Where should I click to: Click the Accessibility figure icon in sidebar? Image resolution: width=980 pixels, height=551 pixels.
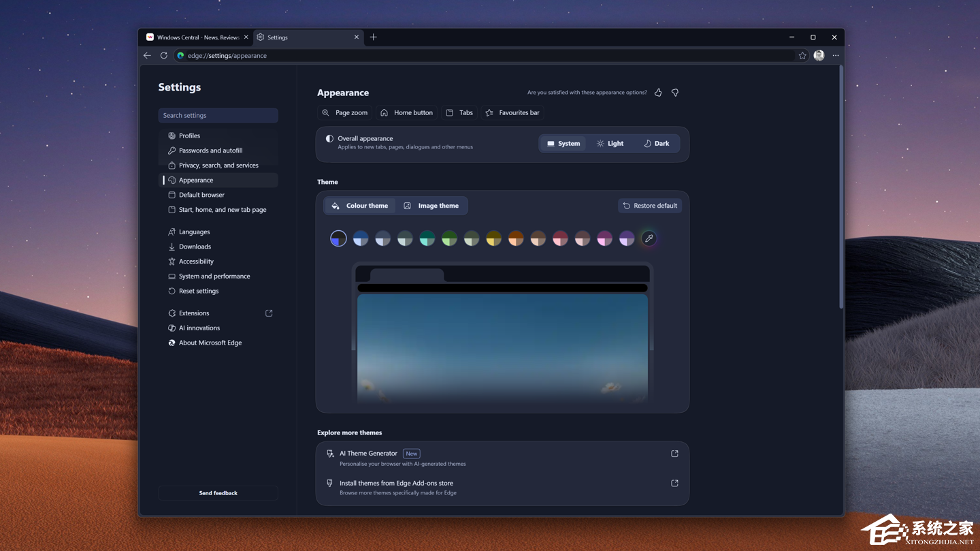(x=171, y=262)
